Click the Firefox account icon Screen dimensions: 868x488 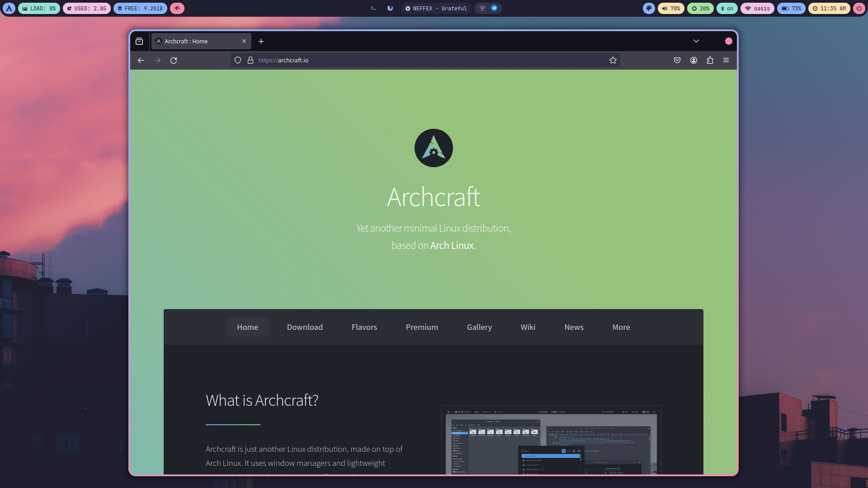click(693, 60)
